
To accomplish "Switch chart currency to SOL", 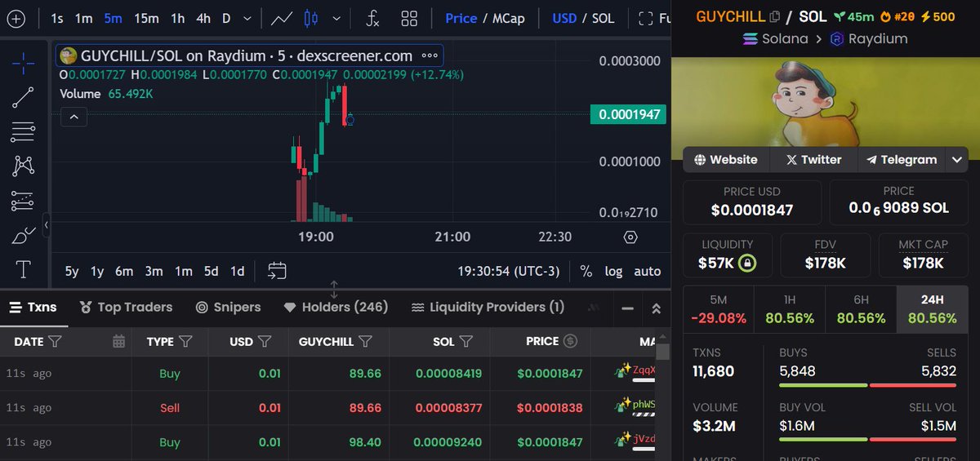I will [604, 18].
